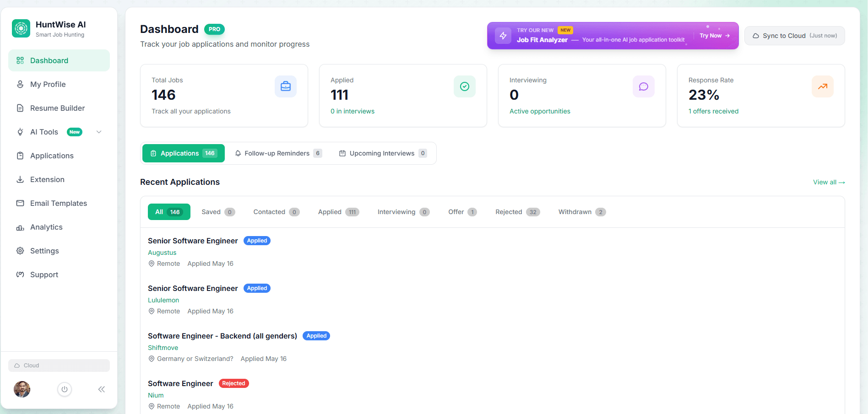Screen dimensions: 868x414
Task: Select the Applications 146 tab
Action: pyautogui.click(x=184, y=153)
